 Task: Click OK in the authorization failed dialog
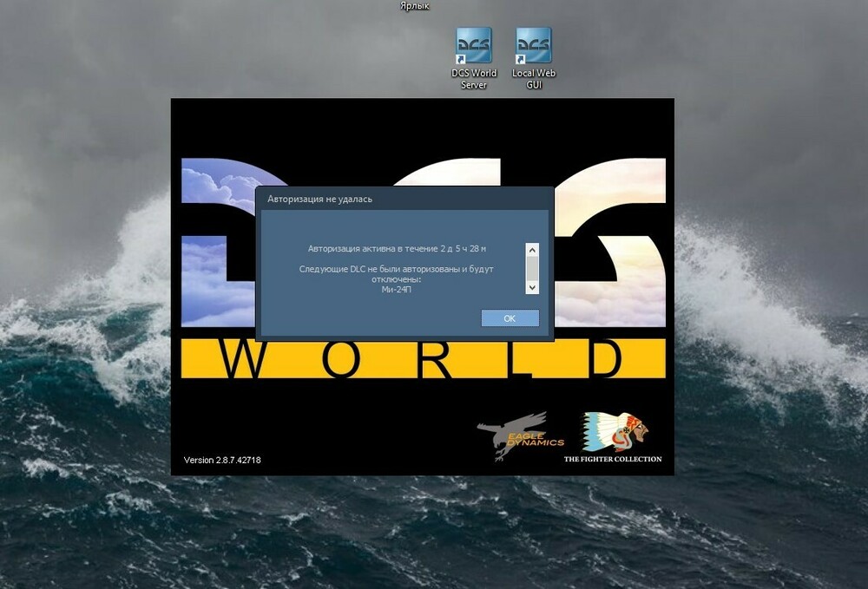[x=510, y=318]
